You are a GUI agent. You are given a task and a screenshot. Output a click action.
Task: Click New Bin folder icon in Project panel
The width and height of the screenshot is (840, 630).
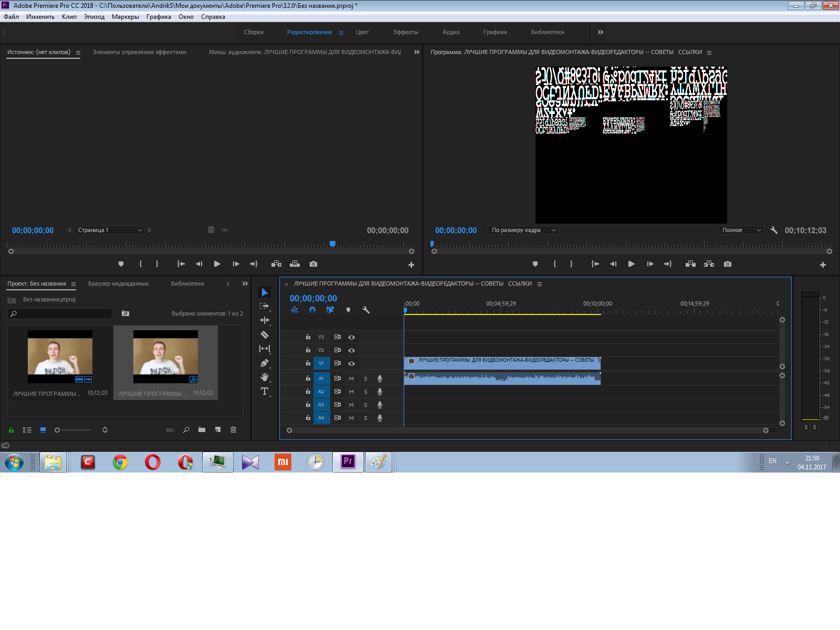pyautogui.click(x=202, y=429)
